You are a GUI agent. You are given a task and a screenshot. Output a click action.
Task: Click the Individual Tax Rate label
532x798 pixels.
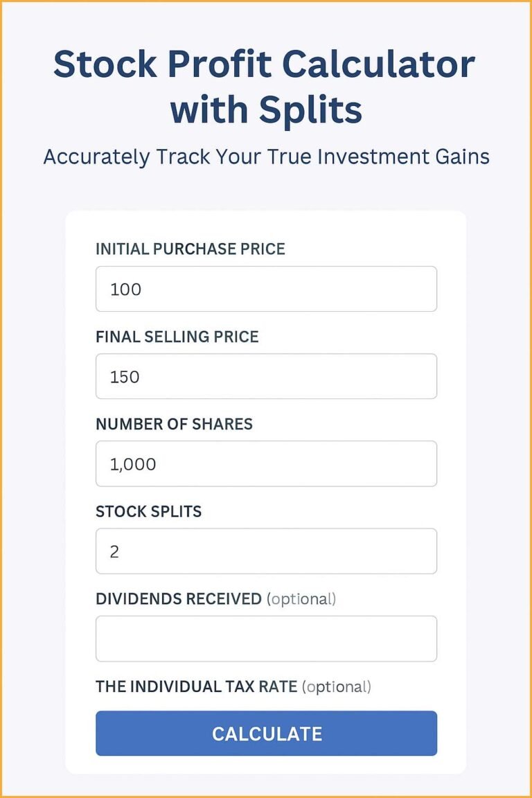233,686
